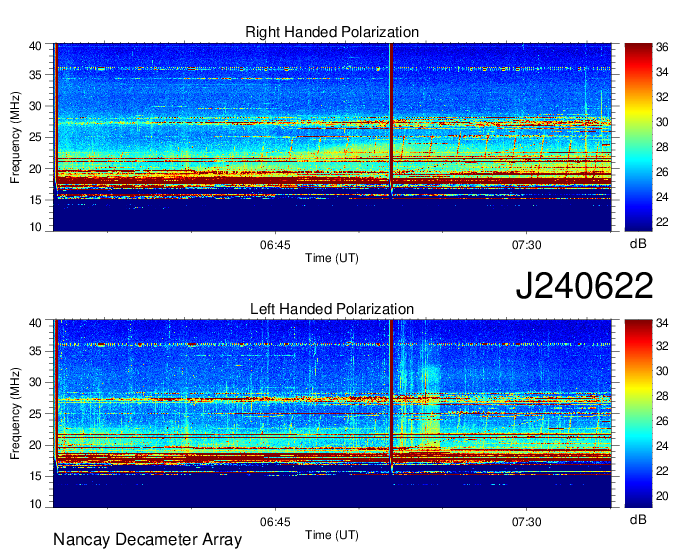Image resolution: width=680 pixels, height=552 pixels.
Task: Click the color bar of the Left Handed plot
Action: pyautogui.click(x=638, y=414)
